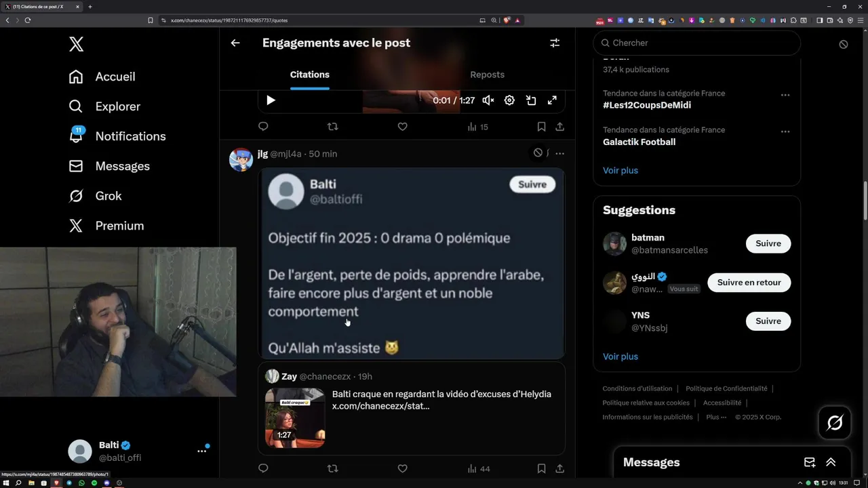Open video settings gear
868x488 pixels.
click(x=509, y=100)
